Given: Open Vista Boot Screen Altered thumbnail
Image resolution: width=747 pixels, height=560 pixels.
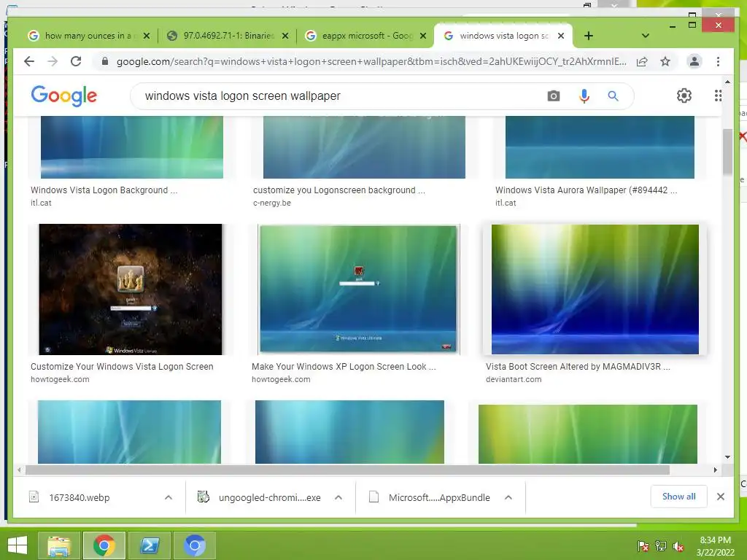Looking at the screenshot, I should 595,289.
